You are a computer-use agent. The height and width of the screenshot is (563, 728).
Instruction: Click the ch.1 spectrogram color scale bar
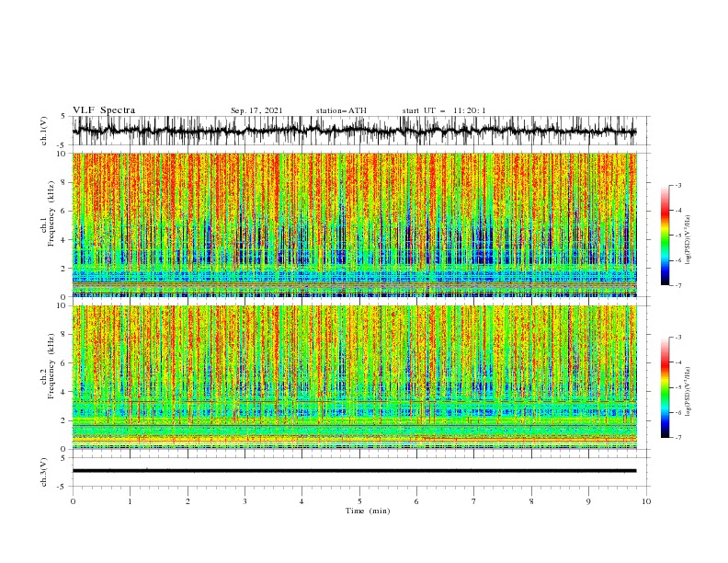point(665,236)
